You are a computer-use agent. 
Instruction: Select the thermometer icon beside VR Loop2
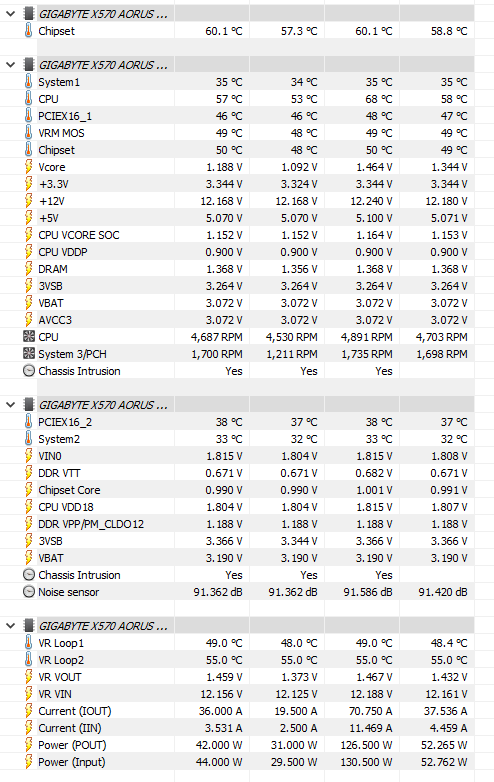pyautogui.click(x=29, y=660)
